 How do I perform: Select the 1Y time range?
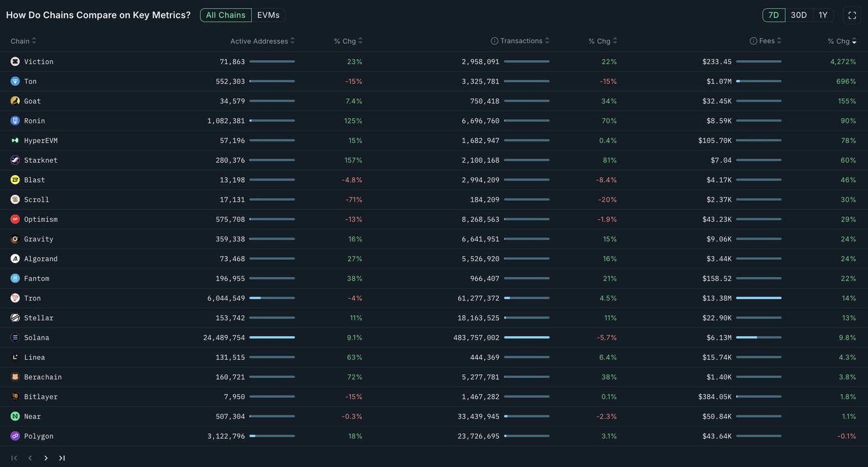pos(823,15)
